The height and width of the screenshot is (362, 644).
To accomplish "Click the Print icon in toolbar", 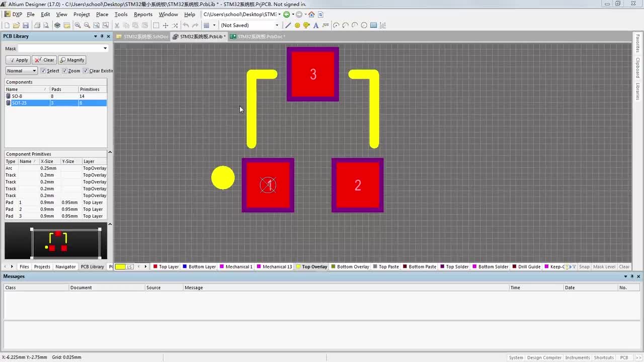I will pos(37,25).
